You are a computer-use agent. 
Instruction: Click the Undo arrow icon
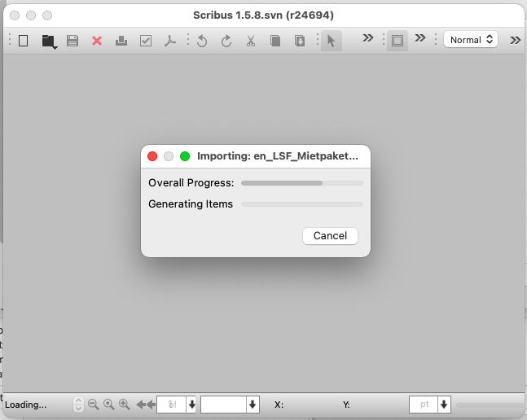tap(202, 40)
